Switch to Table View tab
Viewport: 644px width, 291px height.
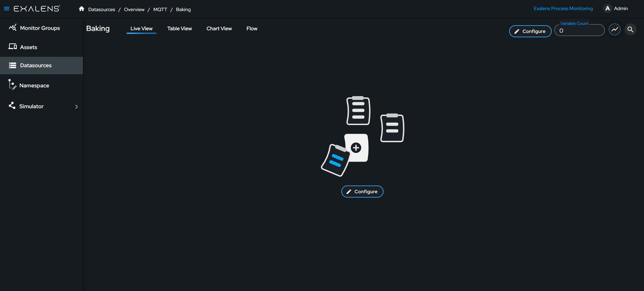(x=180, y=29)
